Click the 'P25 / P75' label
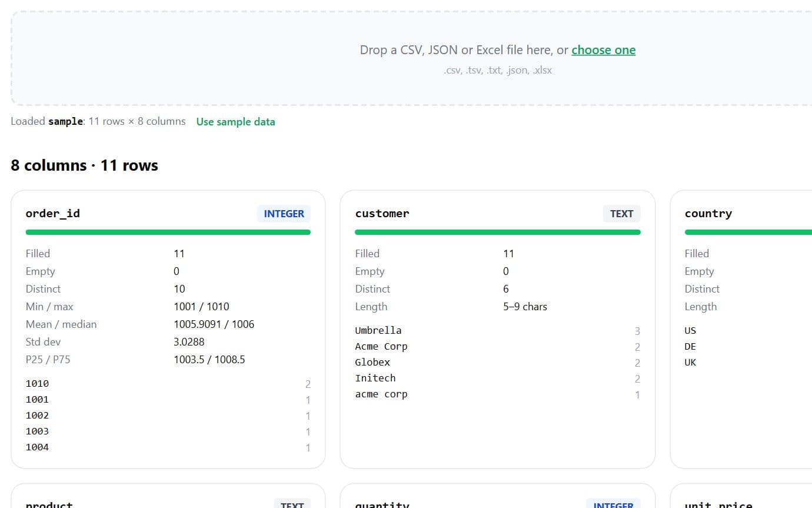This screenshot has height=508, width=812. click(48, 360)
